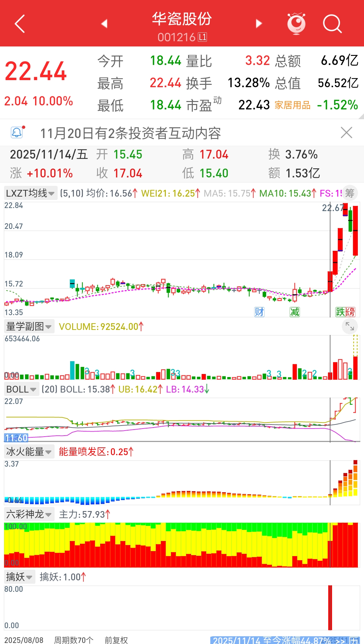The height and width of the screenshot is (644, 364).
Task: Tap the WEI21: 16.25 readout
Action: 171,193
